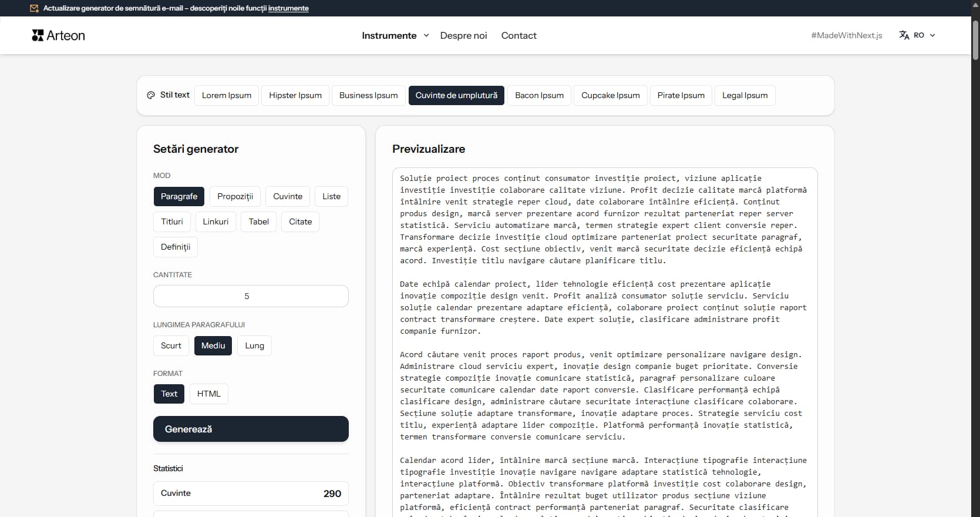Choose Titluri mode

[172, 221]
